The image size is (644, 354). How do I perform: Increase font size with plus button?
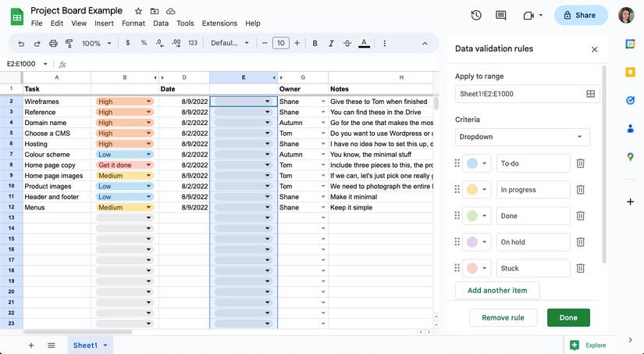[297, 43]
